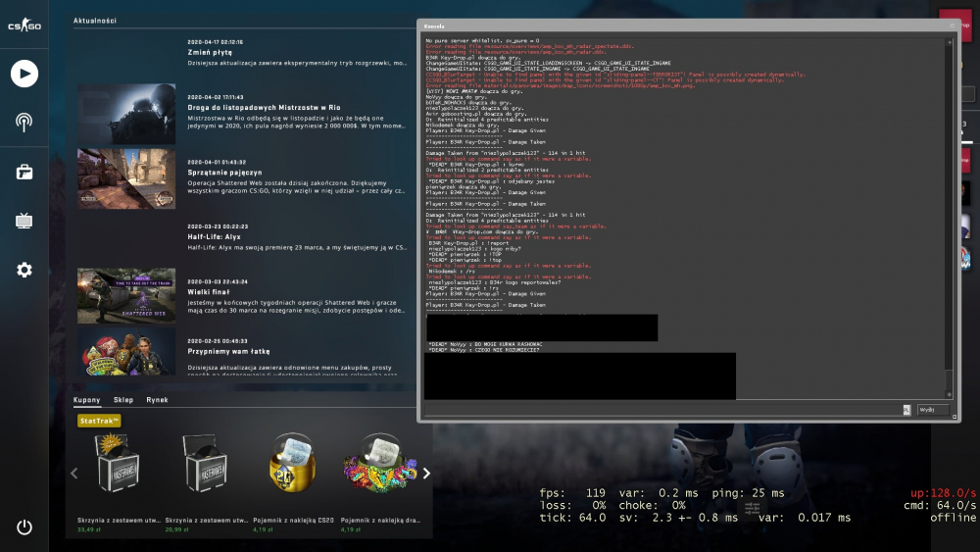Open the broadcast antenna section in the sidebar
This screenshot has width=980, height=552.
click(24, 123)
